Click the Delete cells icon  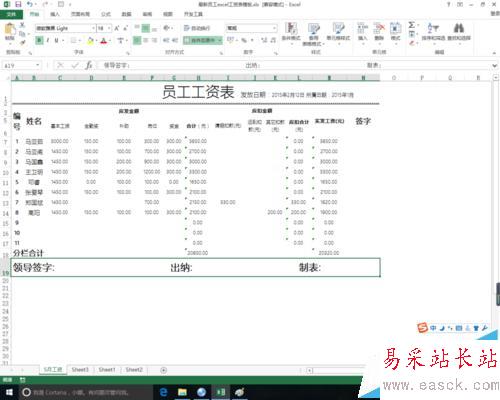(379, 28)
